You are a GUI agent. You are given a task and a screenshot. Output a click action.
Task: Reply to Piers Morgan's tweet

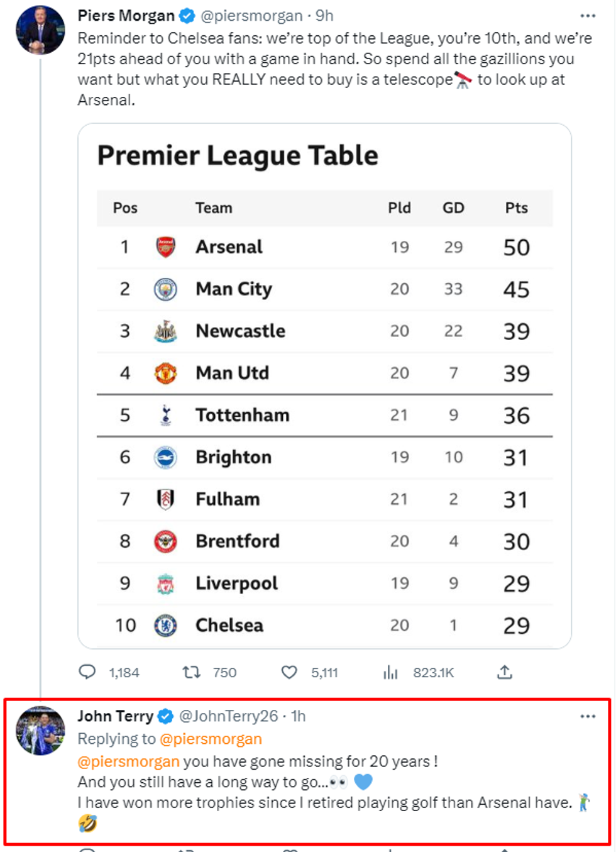[87, 672]
